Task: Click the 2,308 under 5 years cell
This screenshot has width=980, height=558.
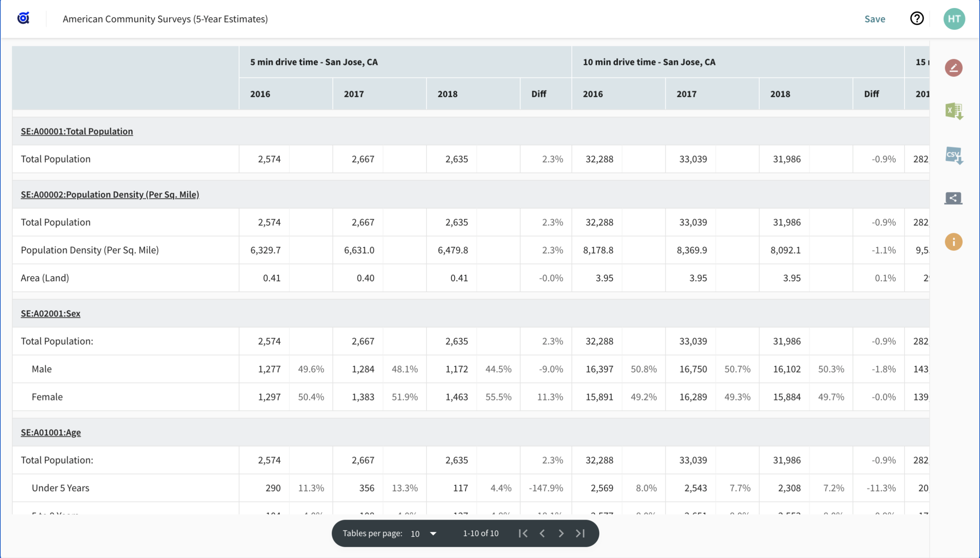Action: click(x=789, y=488)
